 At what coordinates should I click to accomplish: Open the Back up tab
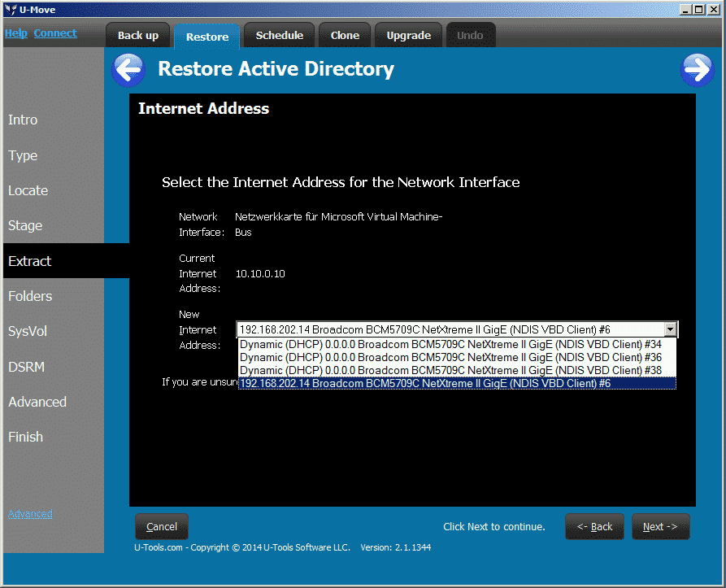coord(138,35)
